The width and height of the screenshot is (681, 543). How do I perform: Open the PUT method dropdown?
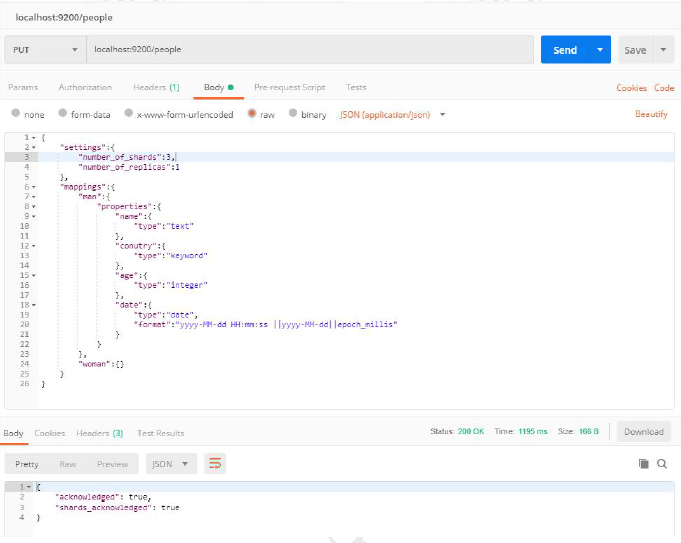45,50
